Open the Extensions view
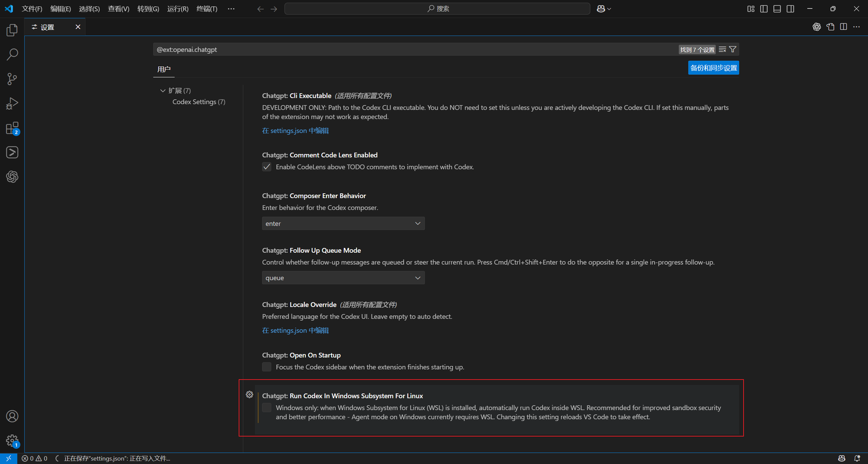This screenshot has width=868, height=464. pos(12,128)
